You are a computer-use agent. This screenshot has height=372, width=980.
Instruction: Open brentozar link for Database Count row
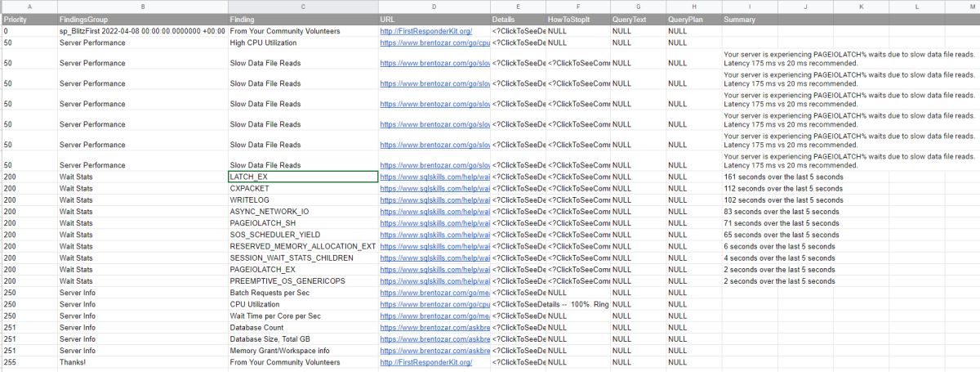[x=434, y=327]
